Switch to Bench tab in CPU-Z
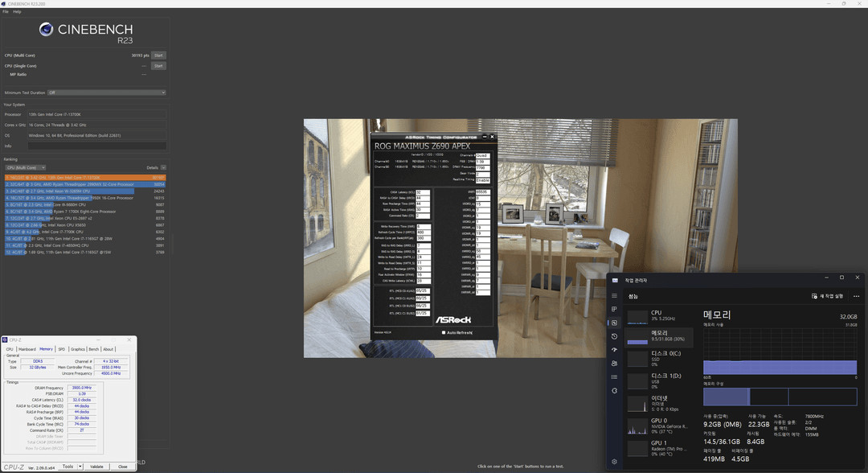This screenshot has width=868, height=473. [x=93, y=349]
